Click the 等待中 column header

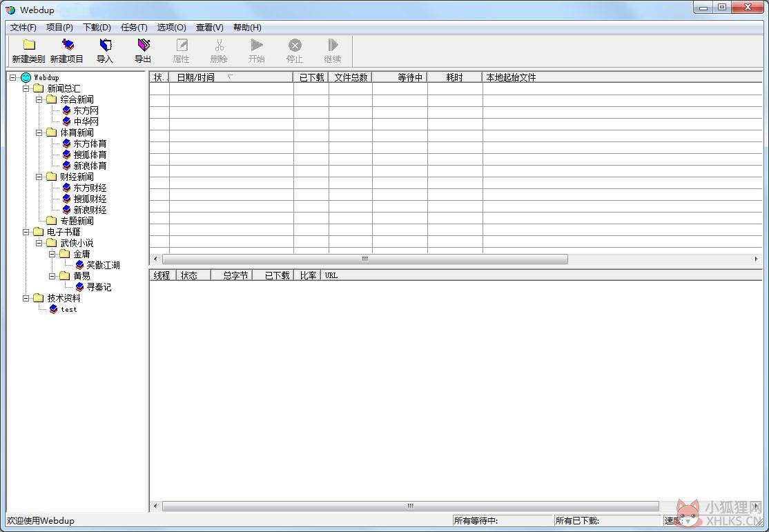[400, 77]
